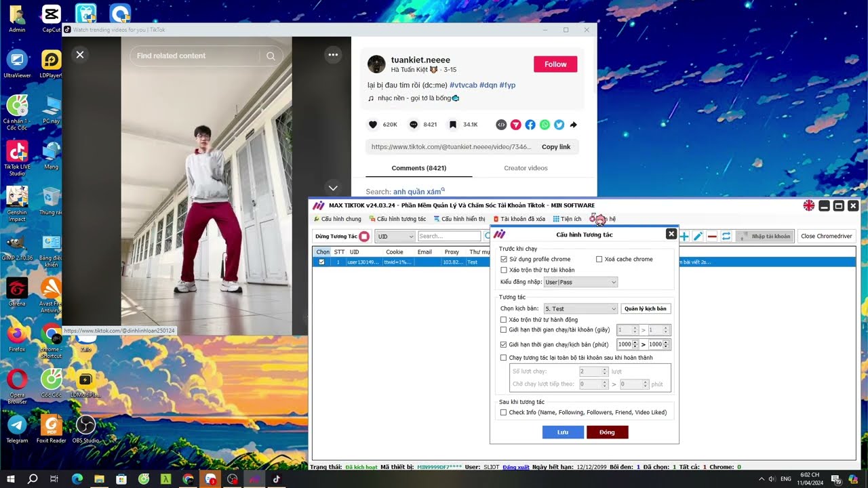
Task: Close the TikTok video viewer with X
Action: pos(80,55)
